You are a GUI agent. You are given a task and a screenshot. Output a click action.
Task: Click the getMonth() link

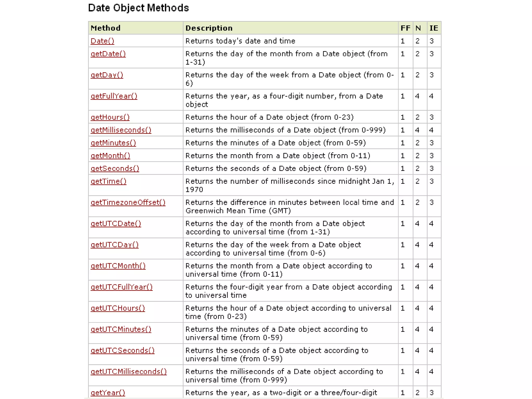[110, 156]
